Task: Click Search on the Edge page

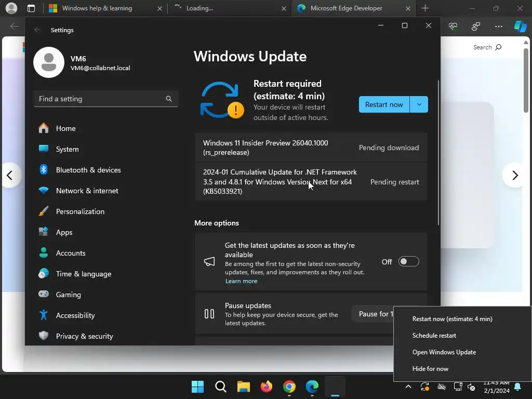Action: [487, 47]
